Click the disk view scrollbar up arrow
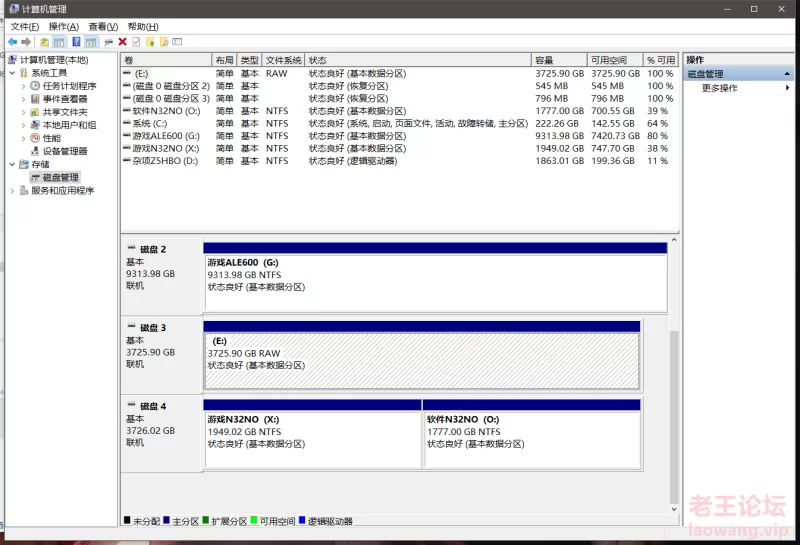Image resolution: width=800 pixels, height=545 pixels. click(674, 240)
